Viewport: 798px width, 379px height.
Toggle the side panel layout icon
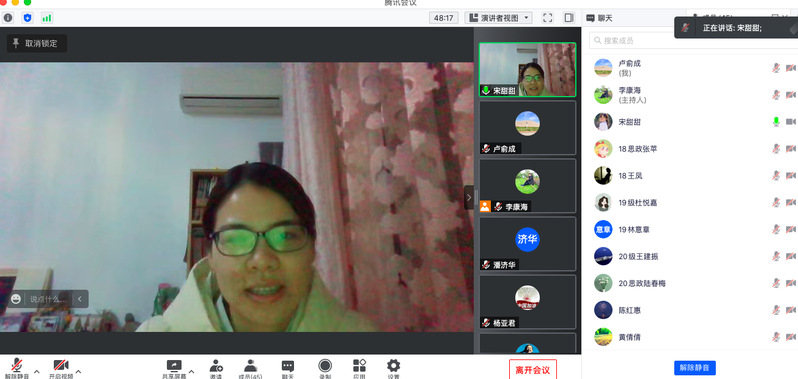pyautogui.click(x=569, y=18)
